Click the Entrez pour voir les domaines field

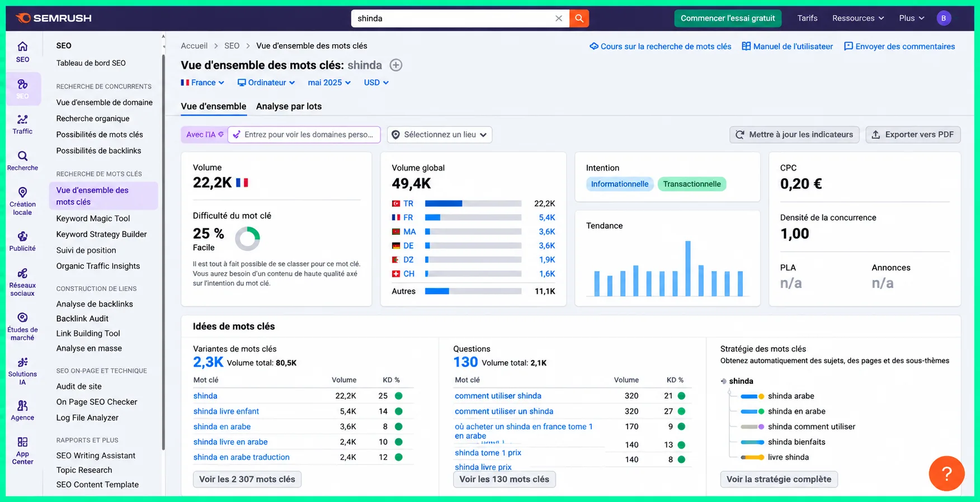304,135
